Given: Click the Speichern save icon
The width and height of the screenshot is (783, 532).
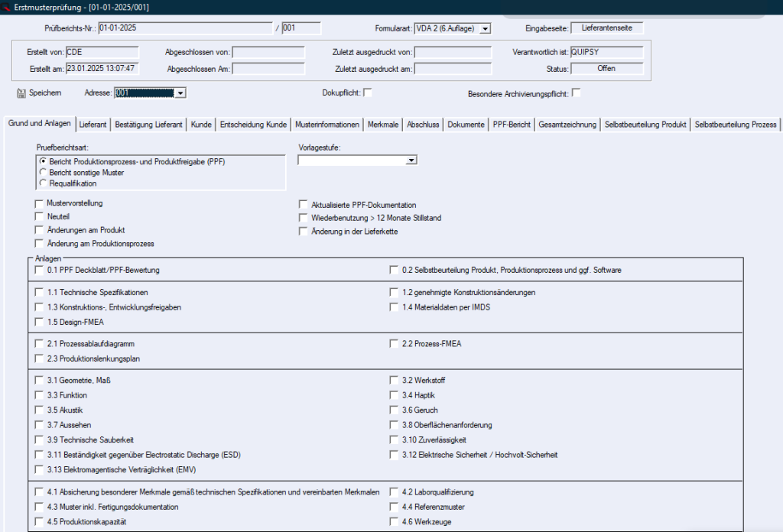Looking at the screenshot, I should pyautogui.click(x=21, y=93).
